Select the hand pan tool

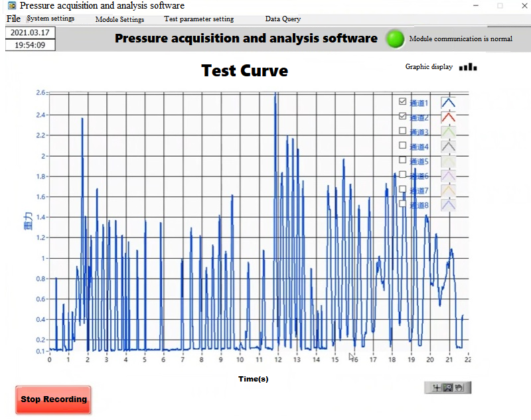click(x=459, y=387)
